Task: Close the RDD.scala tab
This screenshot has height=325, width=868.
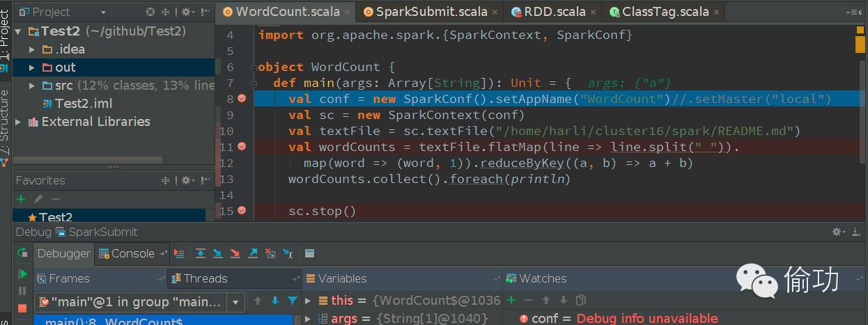Action: point(591,12)
